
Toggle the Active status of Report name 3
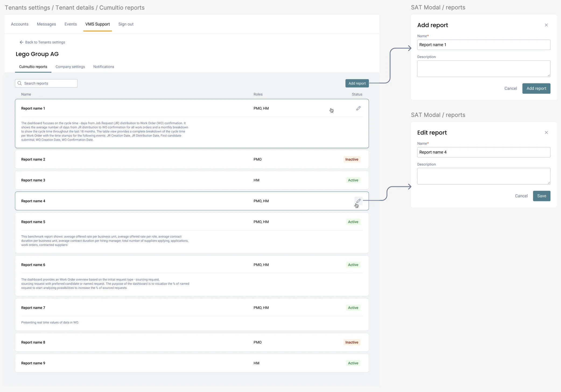click(353, 180)
